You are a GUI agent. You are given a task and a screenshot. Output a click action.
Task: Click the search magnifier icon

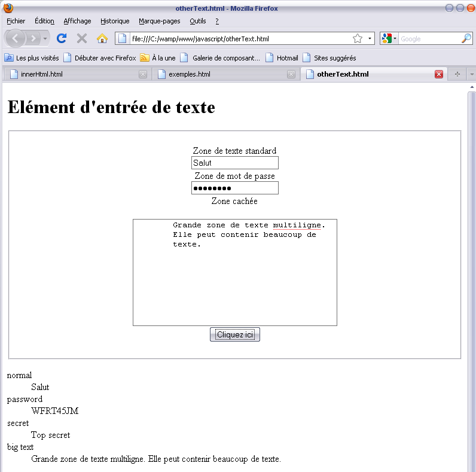(466, 39)
